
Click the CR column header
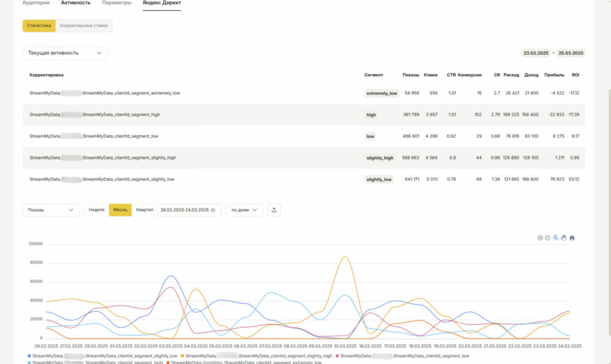497,75
